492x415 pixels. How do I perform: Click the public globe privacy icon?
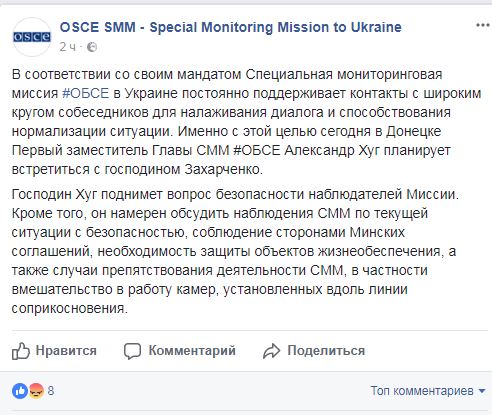92,47
